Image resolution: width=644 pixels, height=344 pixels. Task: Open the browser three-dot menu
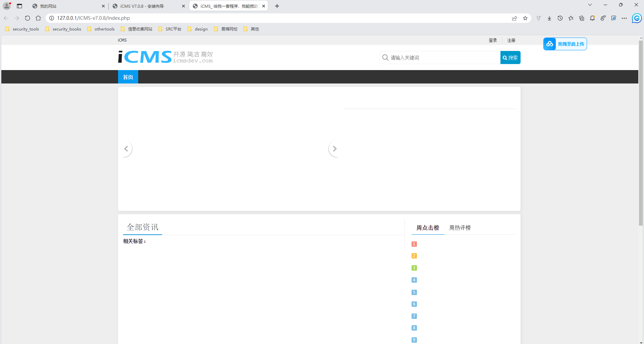click(624, 18)
